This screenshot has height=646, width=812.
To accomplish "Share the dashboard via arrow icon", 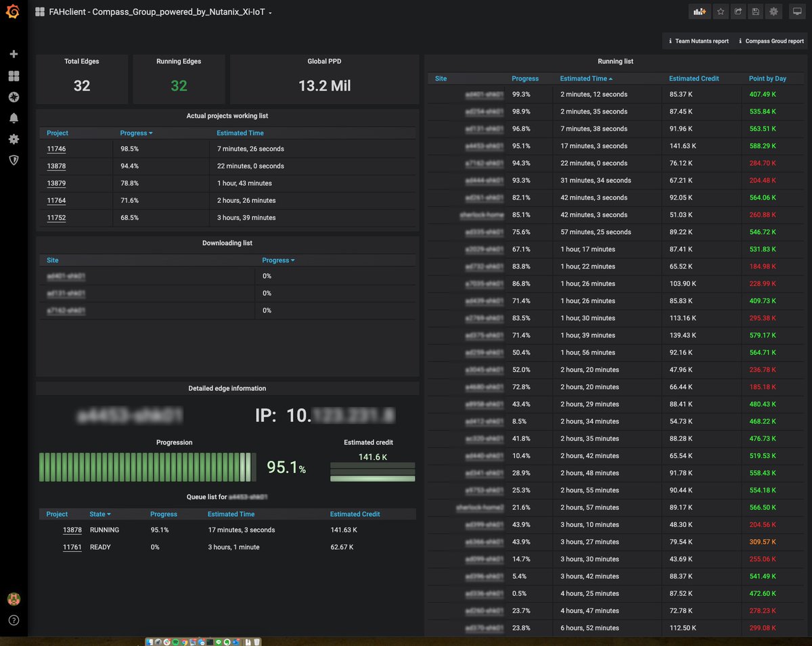I will click(738, 11).
